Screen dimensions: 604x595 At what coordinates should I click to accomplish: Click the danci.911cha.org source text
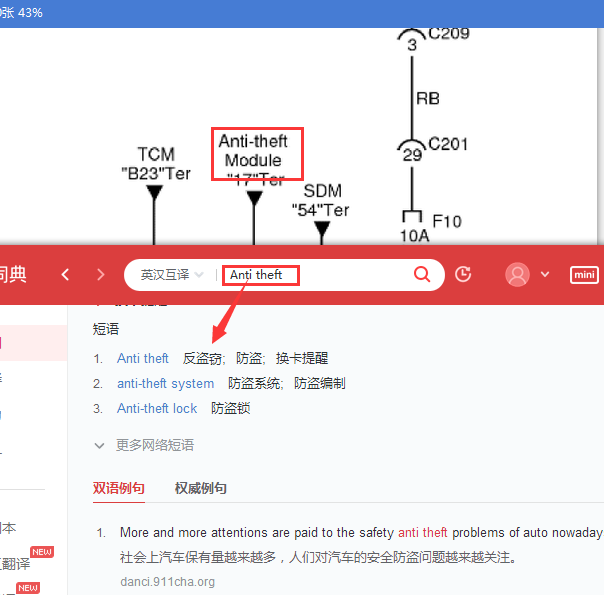(168, 582)
